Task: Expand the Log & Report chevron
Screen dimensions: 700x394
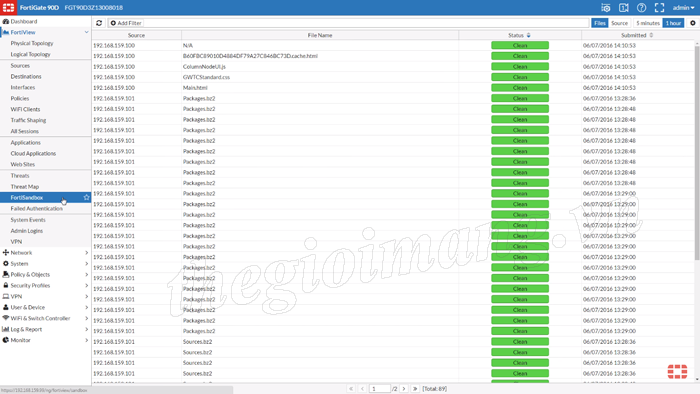Action: tap(87, 329)
